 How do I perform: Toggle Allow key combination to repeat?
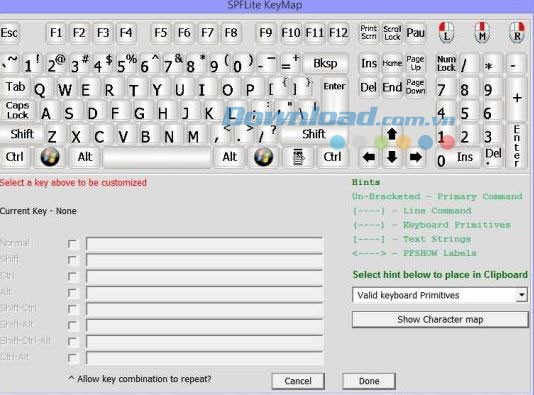[x=140, y=379]
